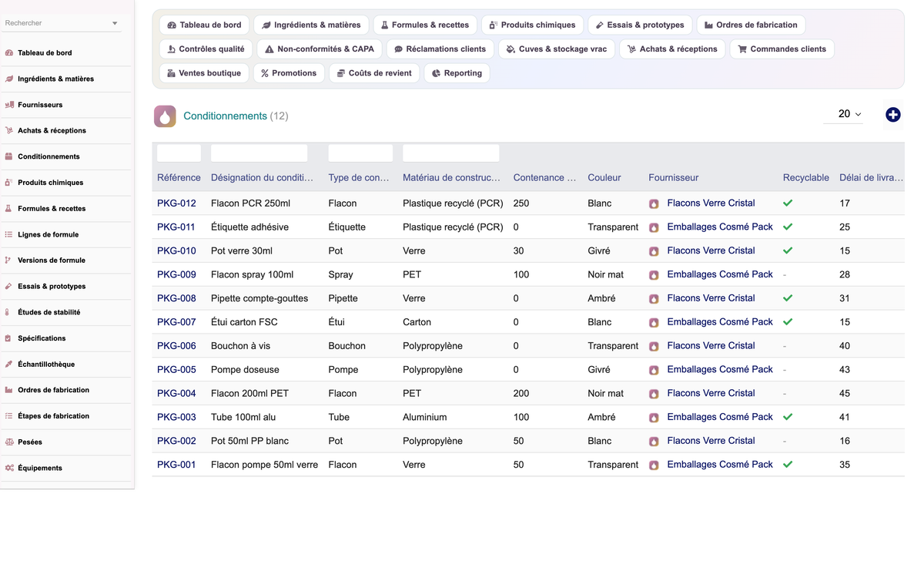Click cell text 'Tube 100ml alu'
The image size is (924, 578).
pos(242,417)
